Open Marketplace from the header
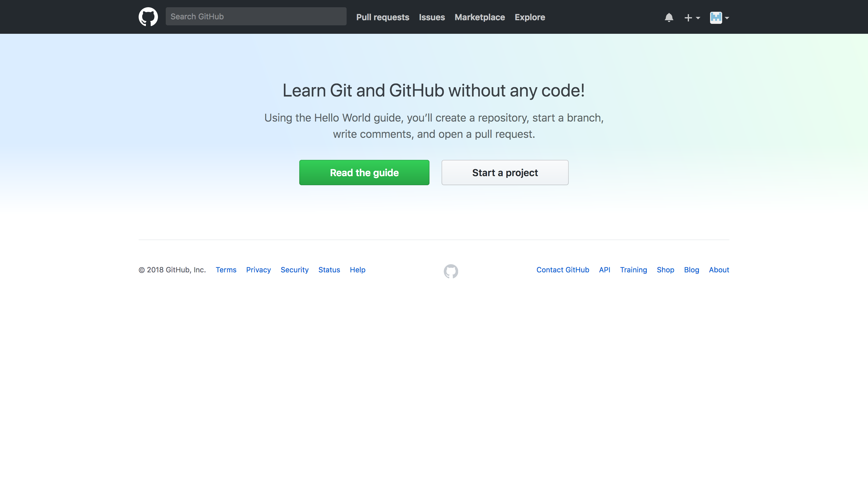The image size is (868, 485). click(480, 17)
